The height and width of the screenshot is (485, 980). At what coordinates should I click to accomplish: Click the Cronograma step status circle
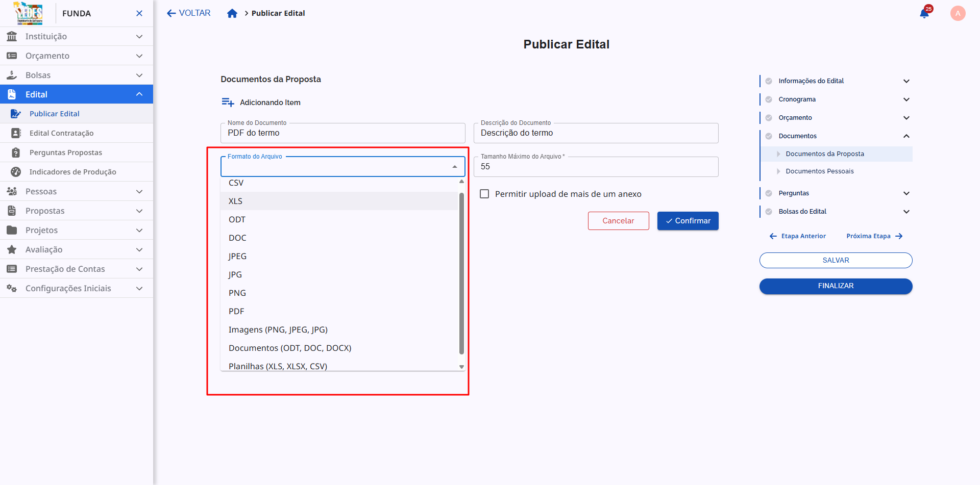click(x=769, y=99)
